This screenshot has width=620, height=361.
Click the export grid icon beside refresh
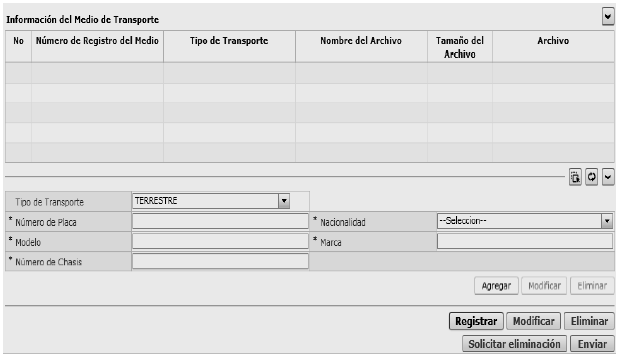(x=575, y=177)
